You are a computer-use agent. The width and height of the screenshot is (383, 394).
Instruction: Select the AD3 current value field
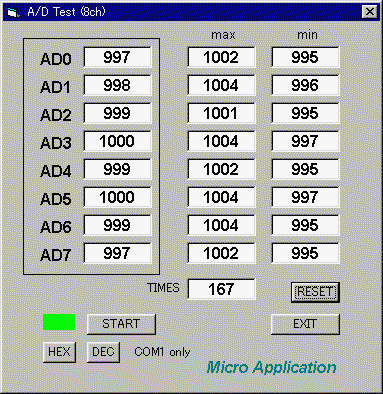coord(117,141)
